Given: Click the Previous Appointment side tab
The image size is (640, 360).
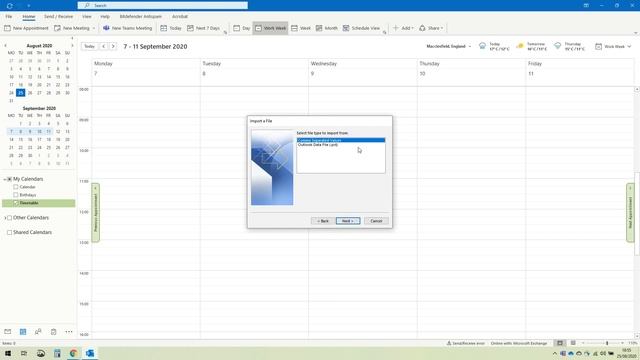Looking at the screenshot, I should point(96,213).
